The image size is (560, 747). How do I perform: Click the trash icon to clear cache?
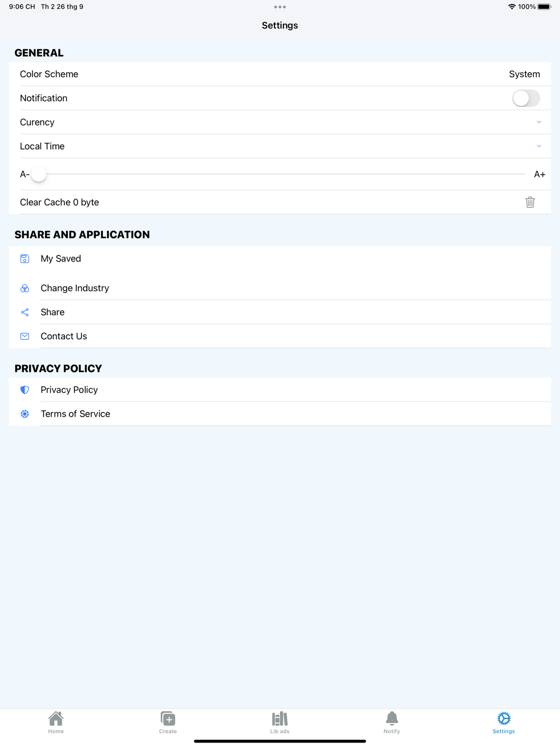click(x=530, y=202)
